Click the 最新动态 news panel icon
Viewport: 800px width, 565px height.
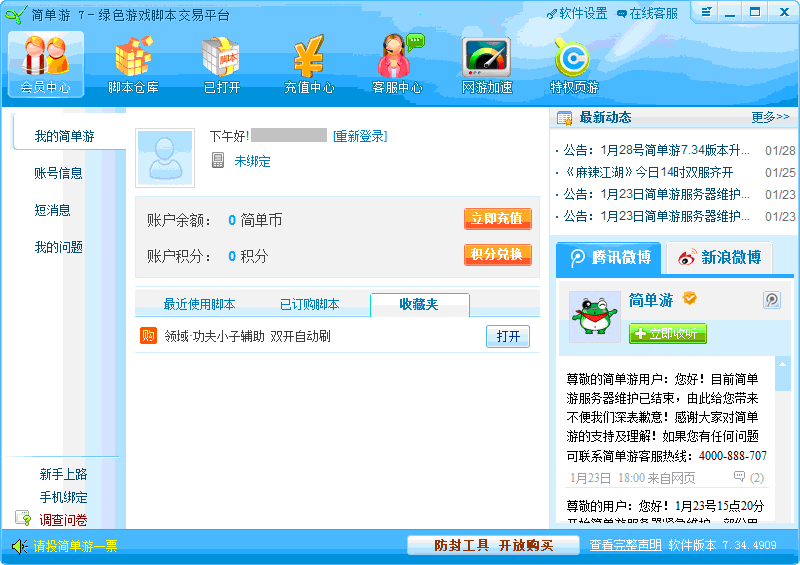coord(564,118)
